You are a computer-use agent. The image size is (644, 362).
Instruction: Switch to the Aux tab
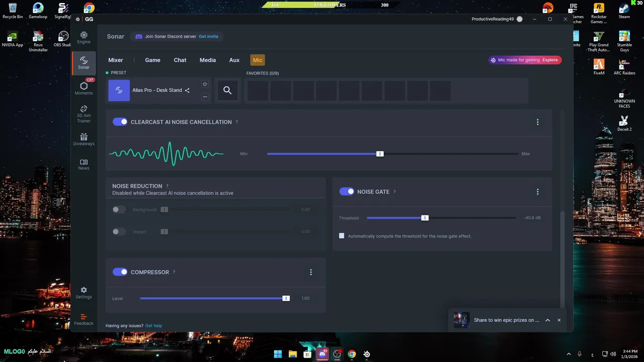234,60
